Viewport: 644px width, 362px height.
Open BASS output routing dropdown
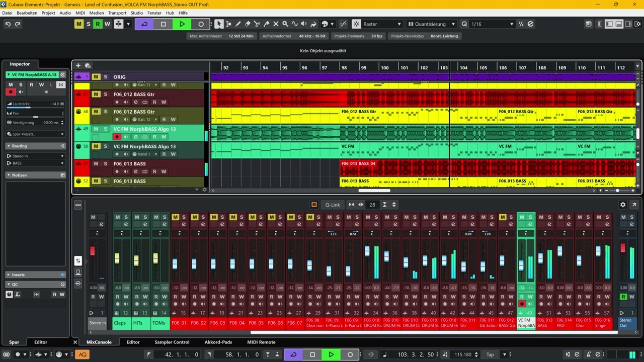[35, 163]
